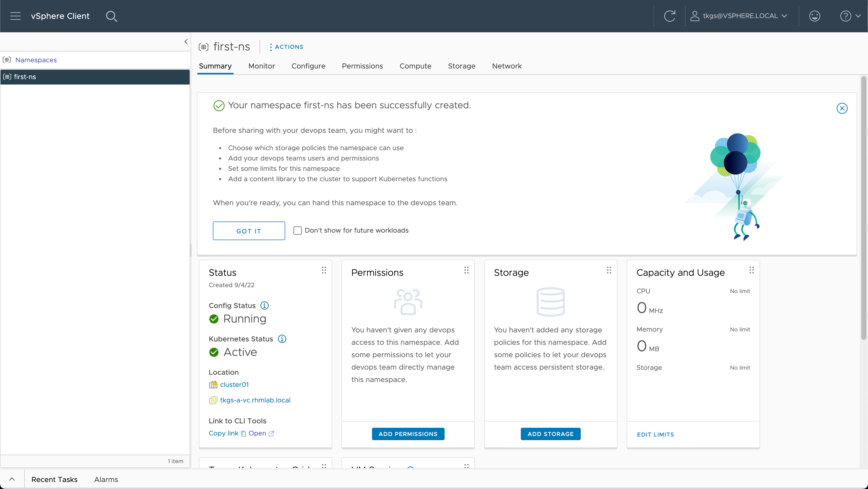Click the sidebar splitter handle
This screenshot has height=489, width=868.
(x=191, y=250)
